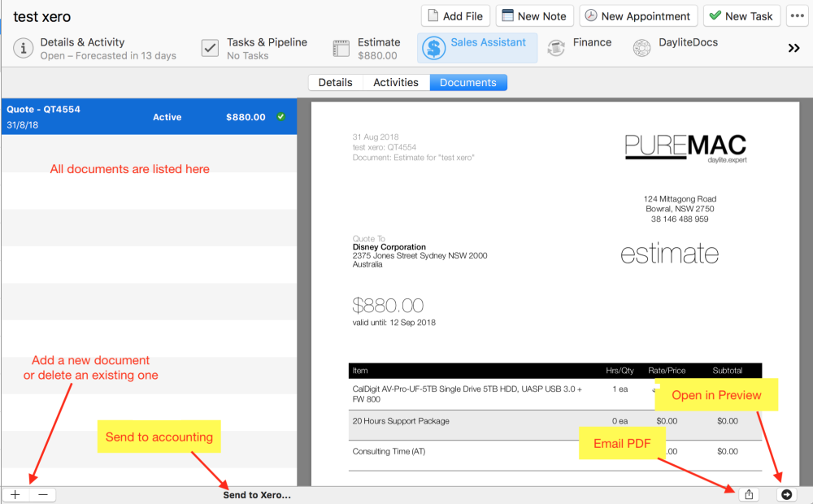813x504 pixels.
Task: Add a new document with the plus icon
Action: point(15,494)
